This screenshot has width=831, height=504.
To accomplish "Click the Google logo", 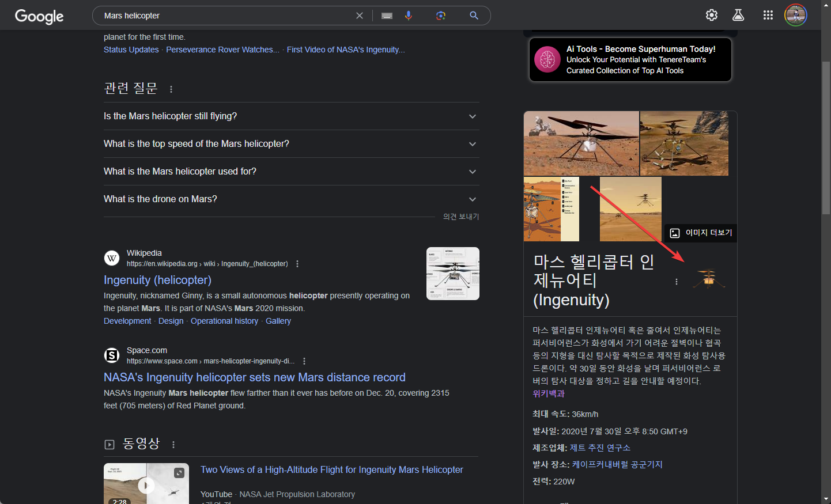I will (x=39, y=16).
